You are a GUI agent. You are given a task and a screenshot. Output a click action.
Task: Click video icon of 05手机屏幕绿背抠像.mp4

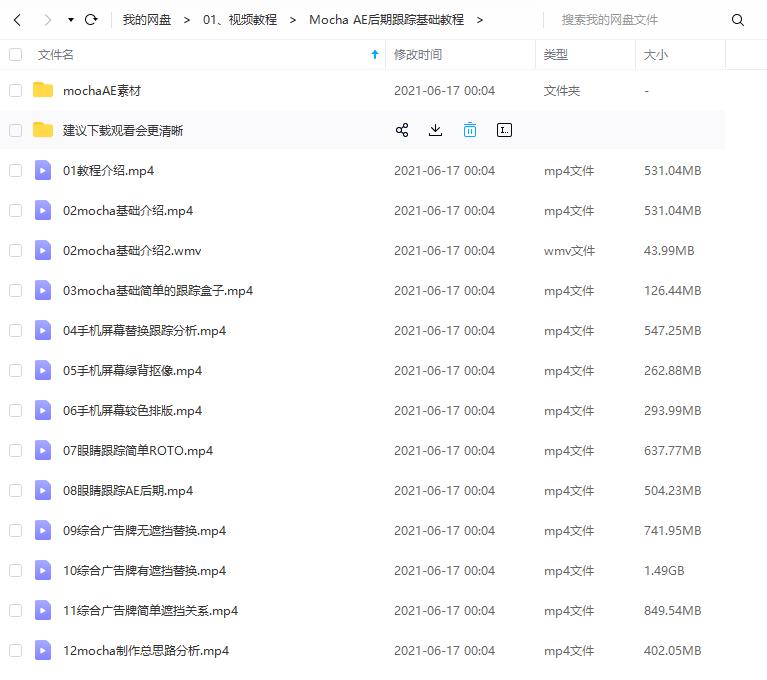pos(43,370)
